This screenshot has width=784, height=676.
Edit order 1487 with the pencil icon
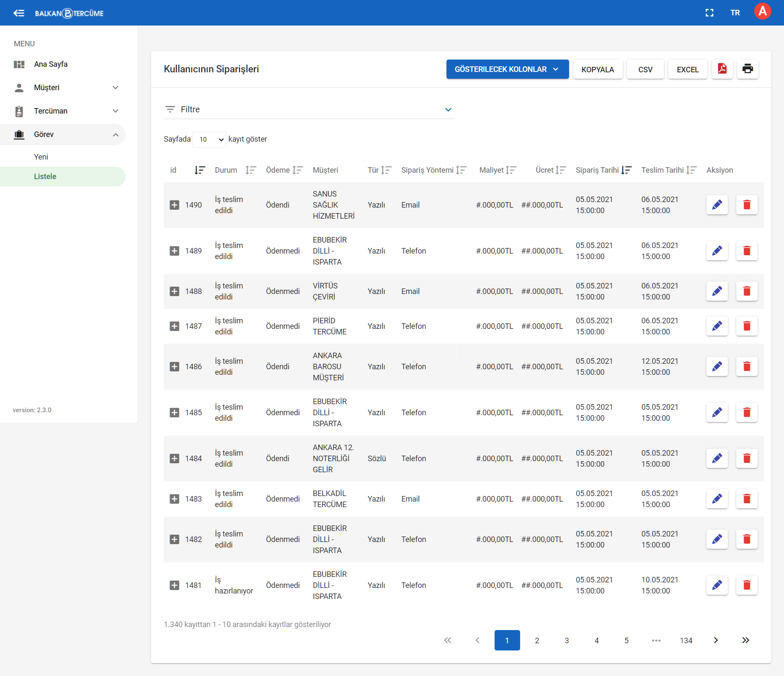pos(717,326)
